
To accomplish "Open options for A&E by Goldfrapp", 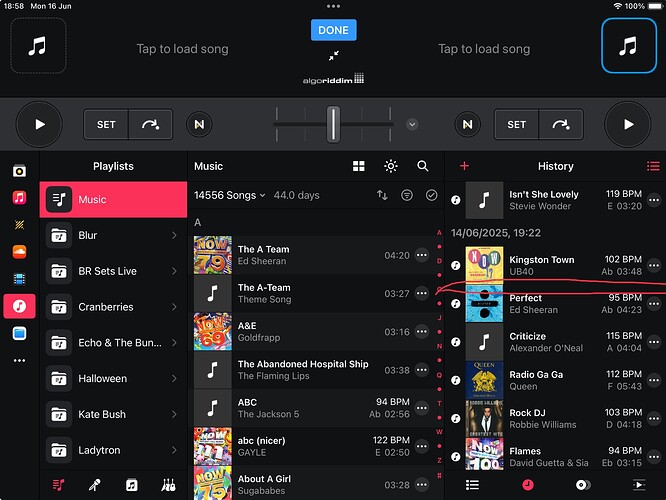I will [422, 332].
